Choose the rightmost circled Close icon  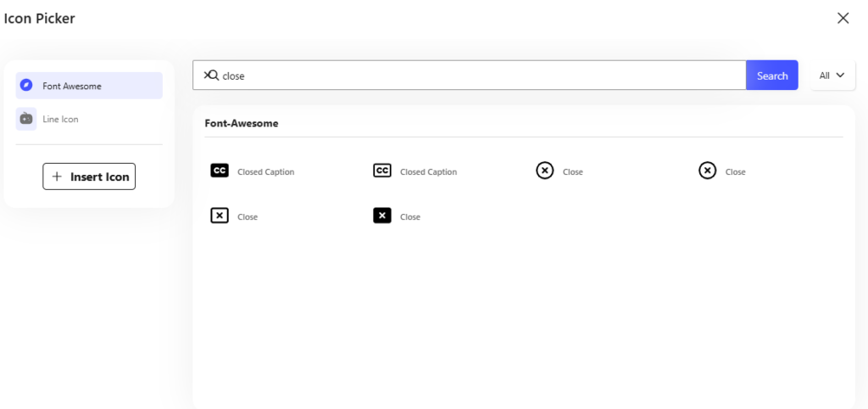tap(708, 171)
